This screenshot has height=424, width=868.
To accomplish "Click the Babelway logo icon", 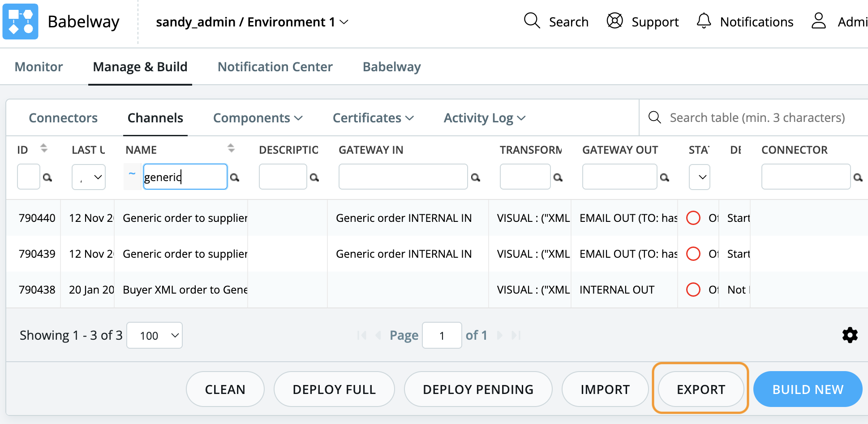I will click(20, 22).
